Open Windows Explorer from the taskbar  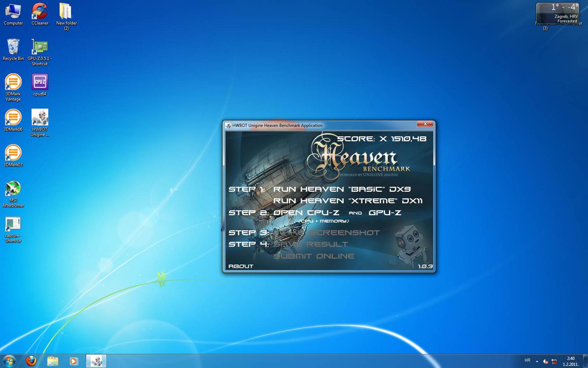pos(53,361)
